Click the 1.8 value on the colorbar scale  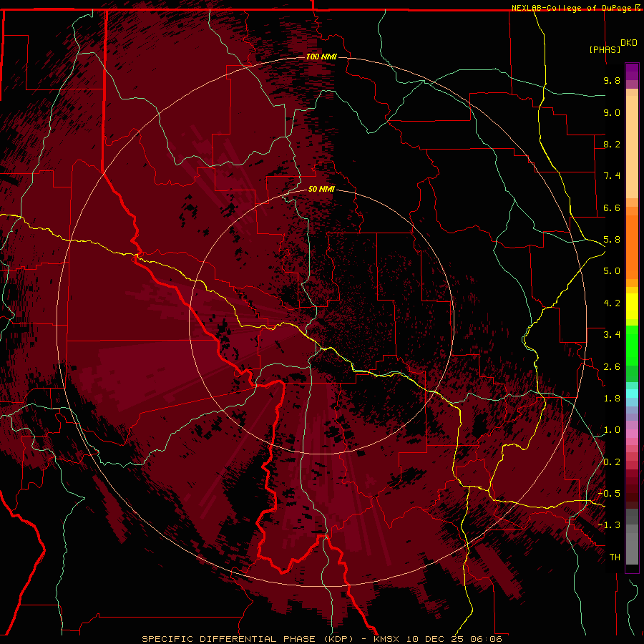click(x=612, y=399)
